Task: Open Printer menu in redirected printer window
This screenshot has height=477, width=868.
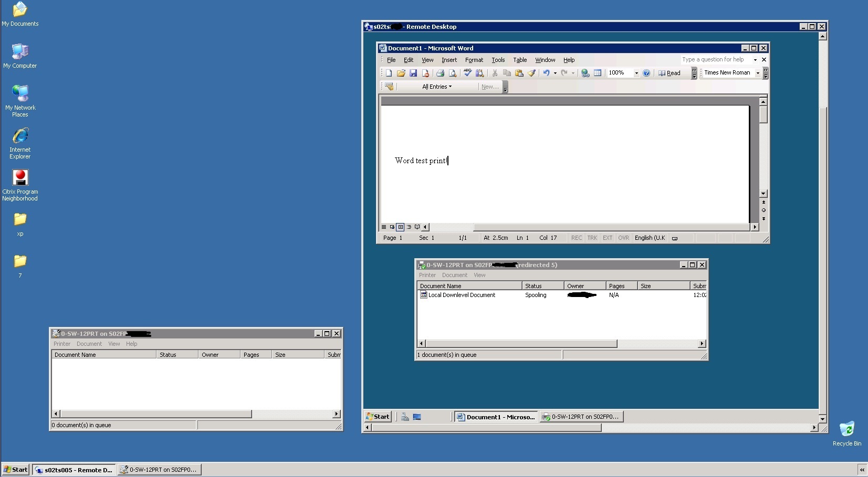Action: click(x=427, y=275)
